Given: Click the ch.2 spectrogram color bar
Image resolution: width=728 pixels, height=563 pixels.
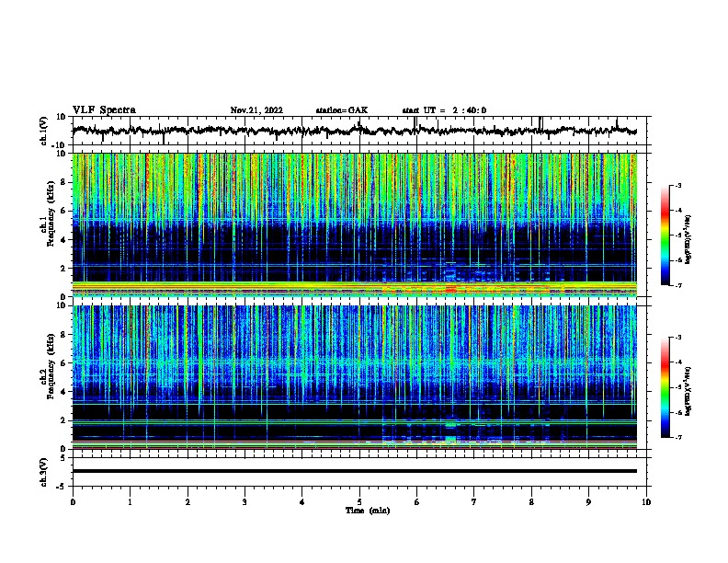Looking at the screenshot, I should click(665, 387).
